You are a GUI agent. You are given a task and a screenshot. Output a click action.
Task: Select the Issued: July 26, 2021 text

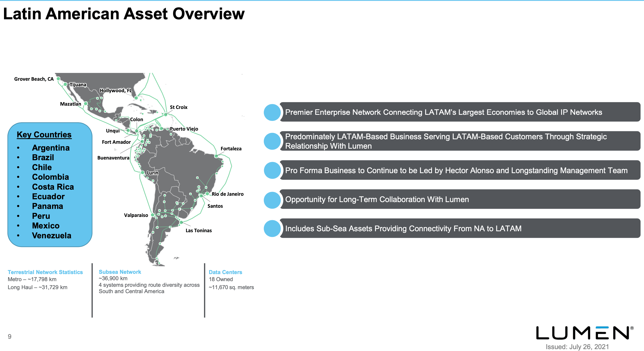click(x=577, y=347)
